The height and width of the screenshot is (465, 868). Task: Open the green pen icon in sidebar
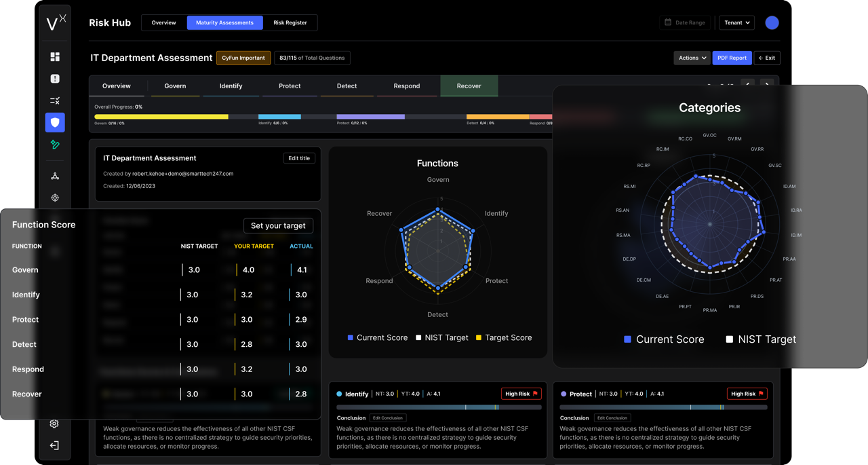point(55,145)
